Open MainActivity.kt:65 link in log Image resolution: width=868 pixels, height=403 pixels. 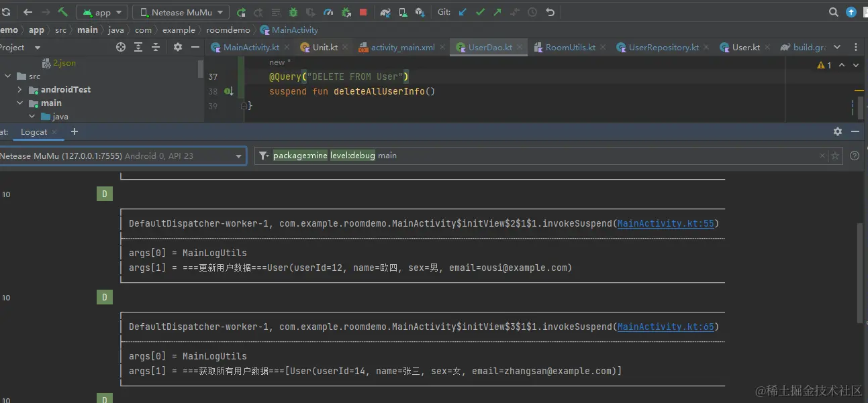[665, 327]
